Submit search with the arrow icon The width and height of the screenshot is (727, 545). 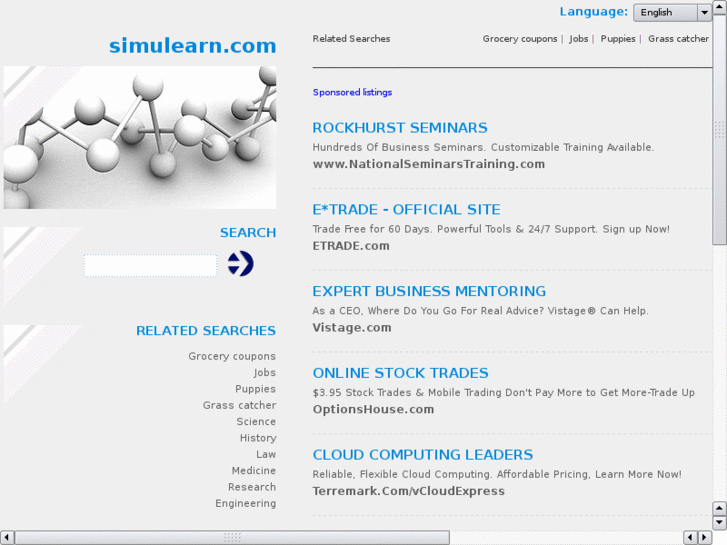coord(240,263)
